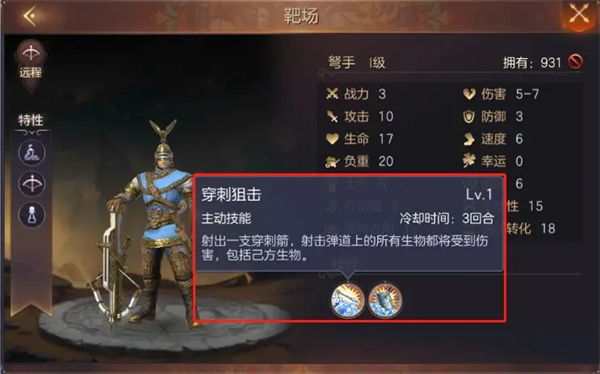Tap the 防御 shield icon

pos(469,116)
